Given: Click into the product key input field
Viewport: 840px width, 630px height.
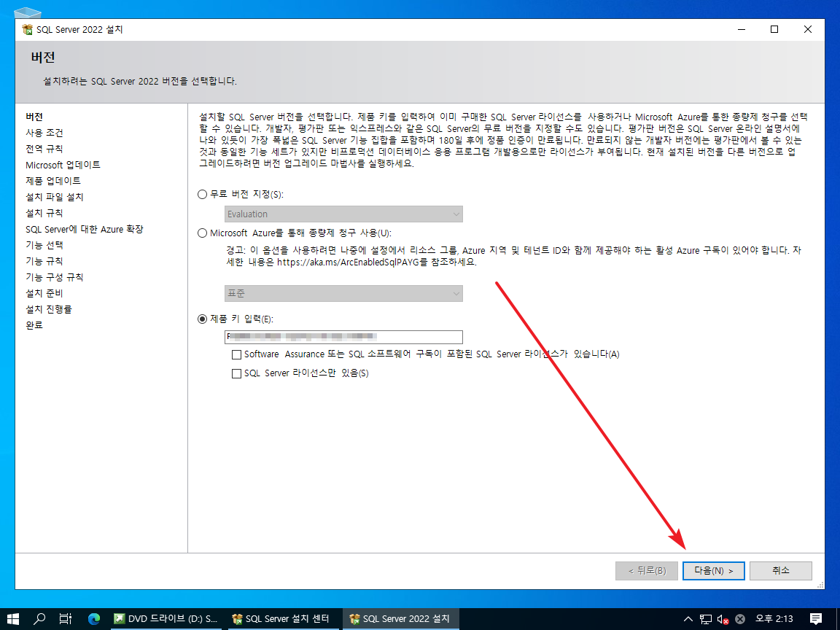Looking at the screenshot, I should tap(343, 337).
